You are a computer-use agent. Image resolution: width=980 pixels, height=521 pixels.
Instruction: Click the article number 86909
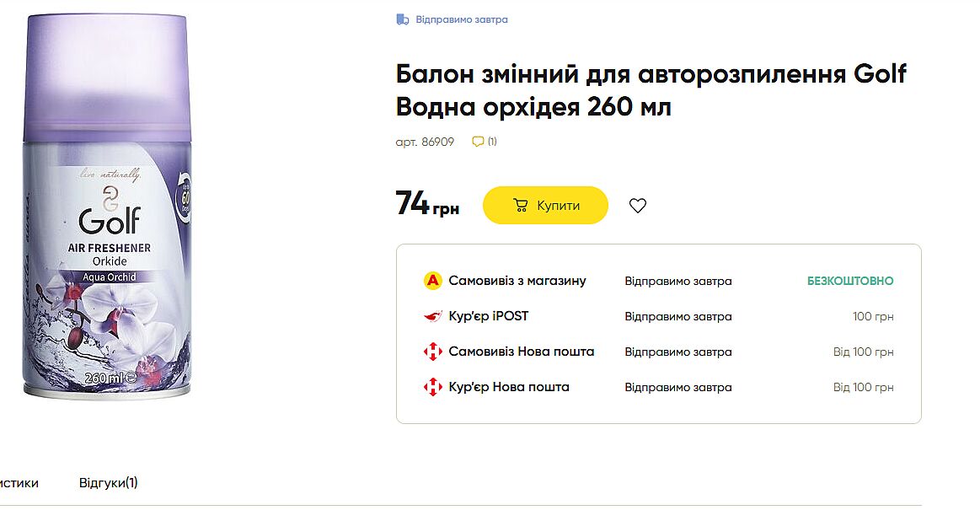tap(425, 142)
